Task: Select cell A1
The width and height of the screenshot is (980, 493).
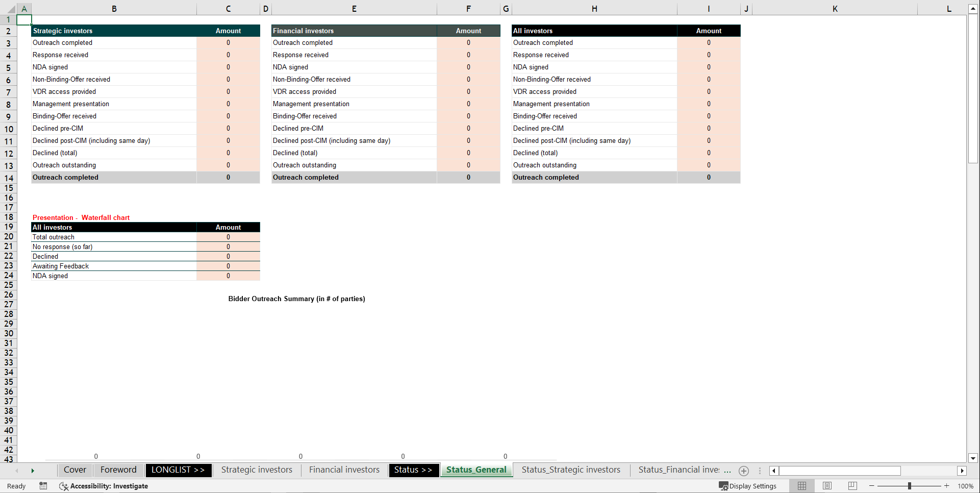Action: (x=24, y=20)
